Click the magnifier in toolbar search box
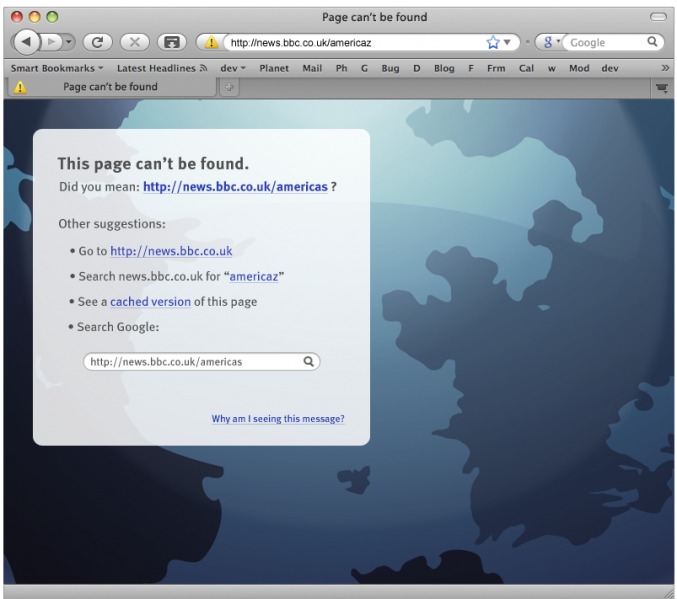Viewport: 677px width, 599px height. point(652,42)
